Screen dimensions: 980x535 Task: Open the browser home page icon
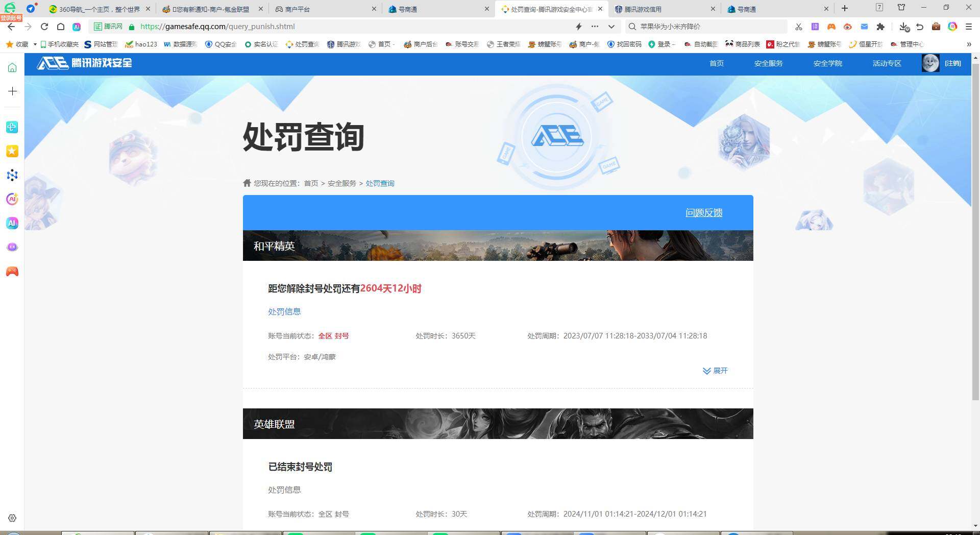click(x=60, y=27)
